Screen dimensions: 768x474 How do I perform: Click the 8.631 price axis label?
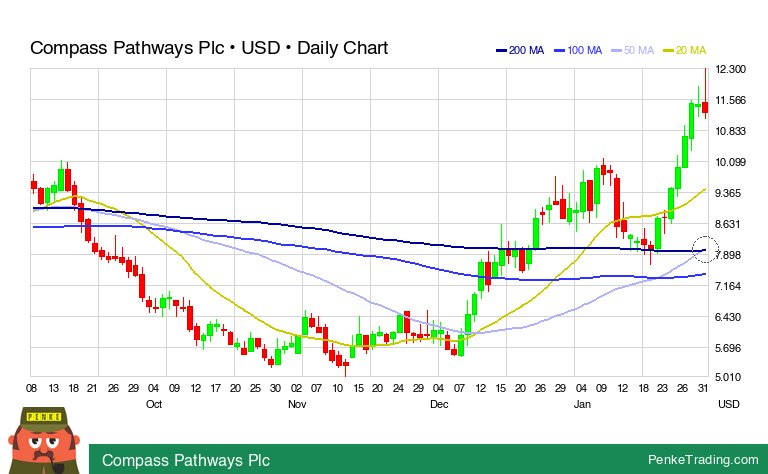(x=730, y=224)
